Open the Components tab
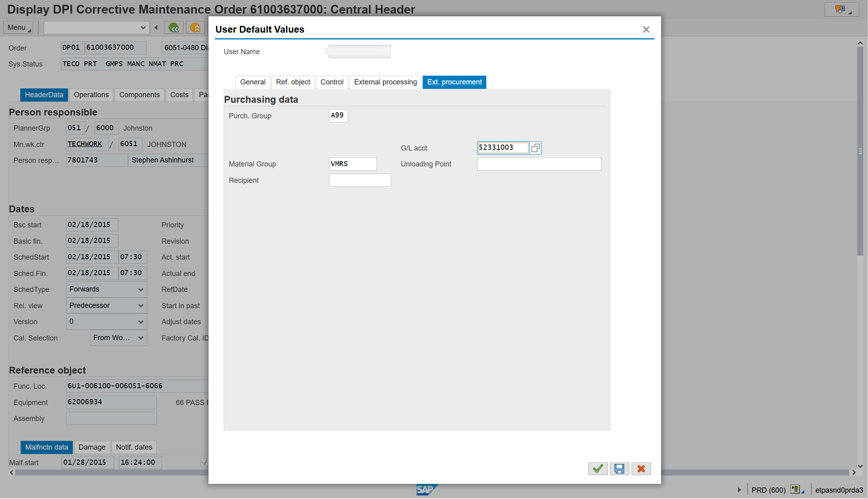The image size is (868, 499). (139, 95)
